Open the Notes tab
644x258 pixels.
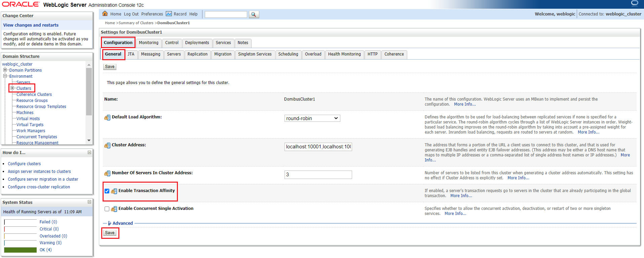click(x=243, y=43)
